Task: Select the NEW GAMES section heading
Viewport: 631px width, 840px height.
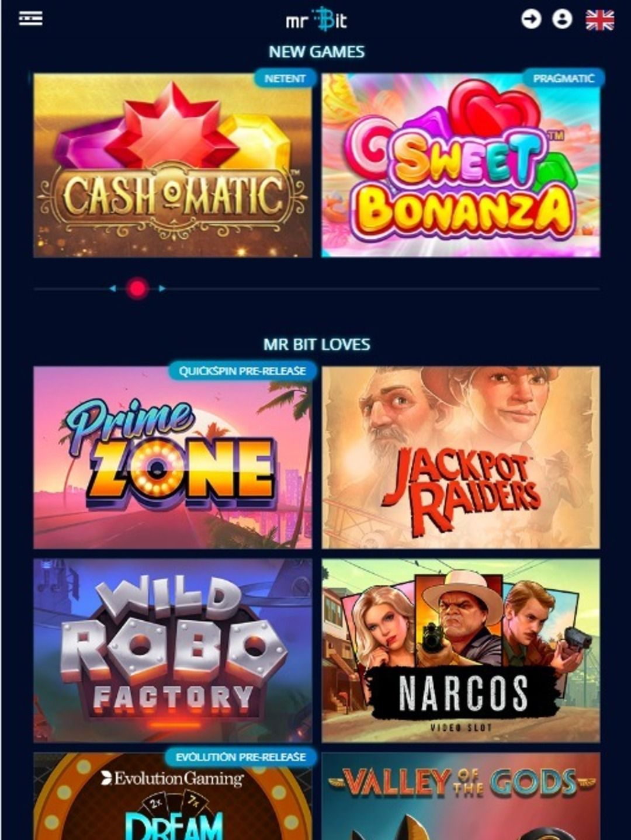Action: tap(316, 51)
